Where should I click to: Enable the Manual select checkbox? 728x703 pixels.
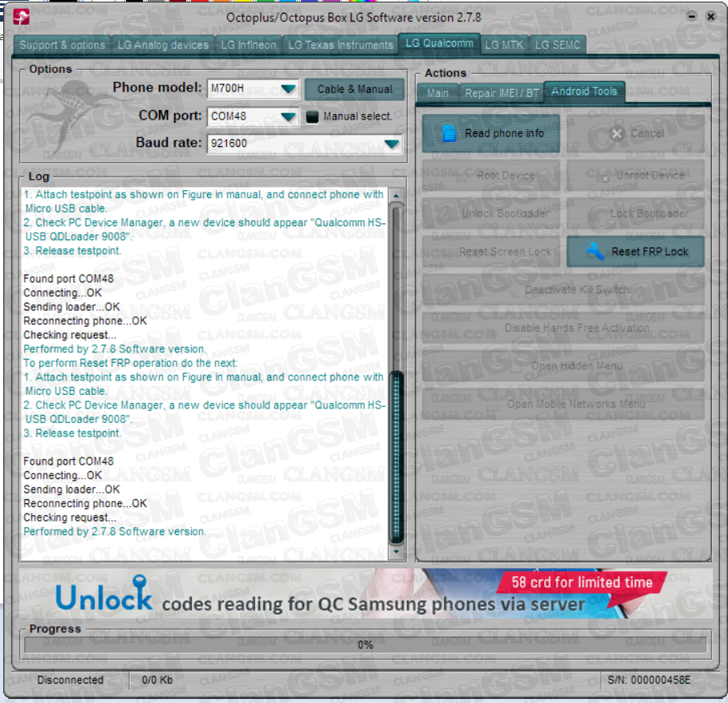[x=312, y=116]
